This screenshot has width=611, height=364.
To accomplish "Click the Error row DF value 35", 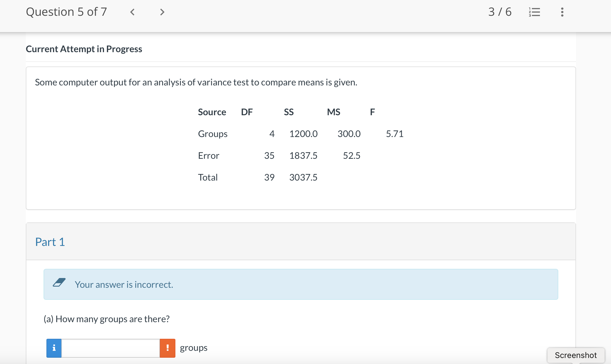I will [x=269, y=156].
